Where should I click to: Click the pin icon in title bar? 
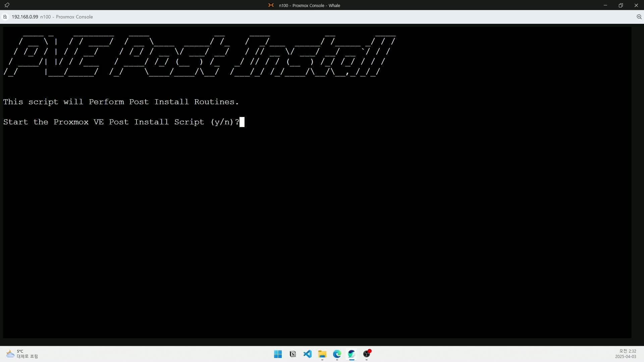click(x=7, y=5)
